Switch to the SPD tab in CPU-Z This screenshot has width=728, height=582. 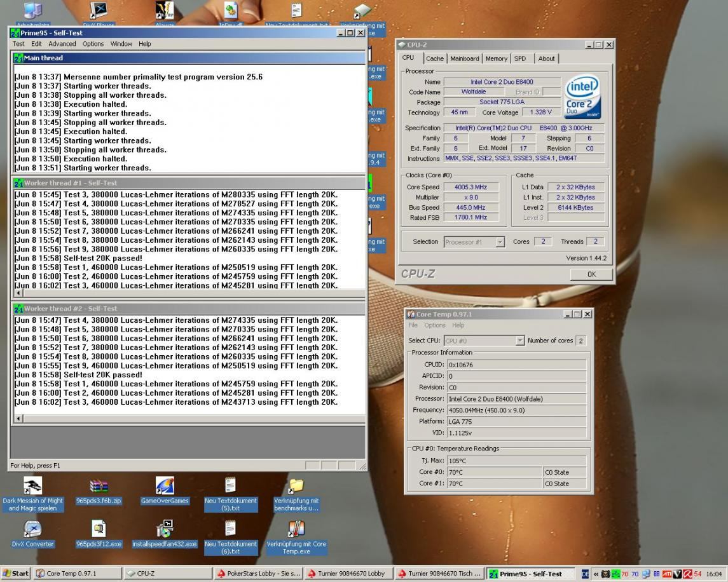coord(520,58)
